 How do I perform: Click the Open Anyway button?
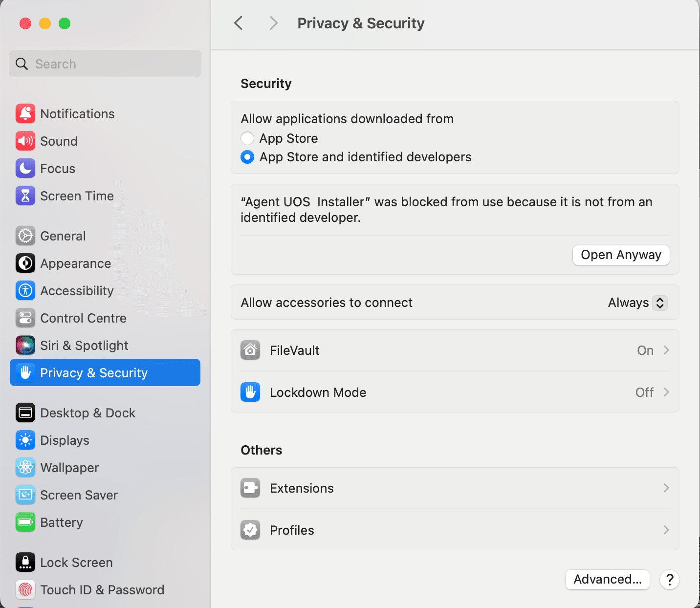click(621, 255)
